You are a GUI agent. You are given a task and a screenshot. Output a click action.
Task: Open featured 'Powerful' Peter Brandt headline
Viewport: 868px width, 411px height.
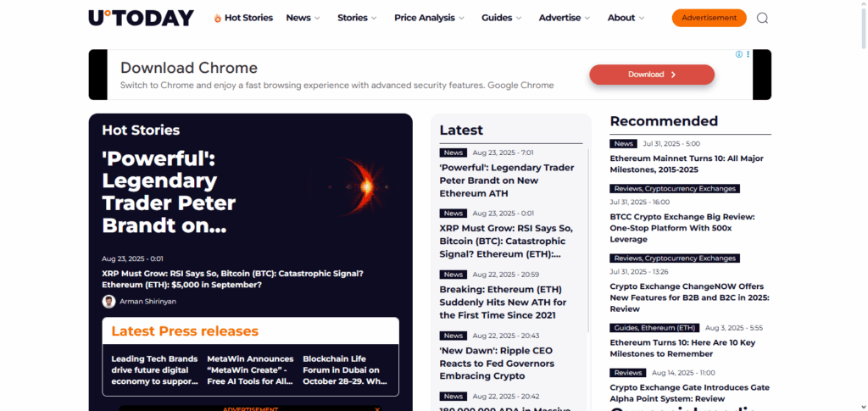170,193
